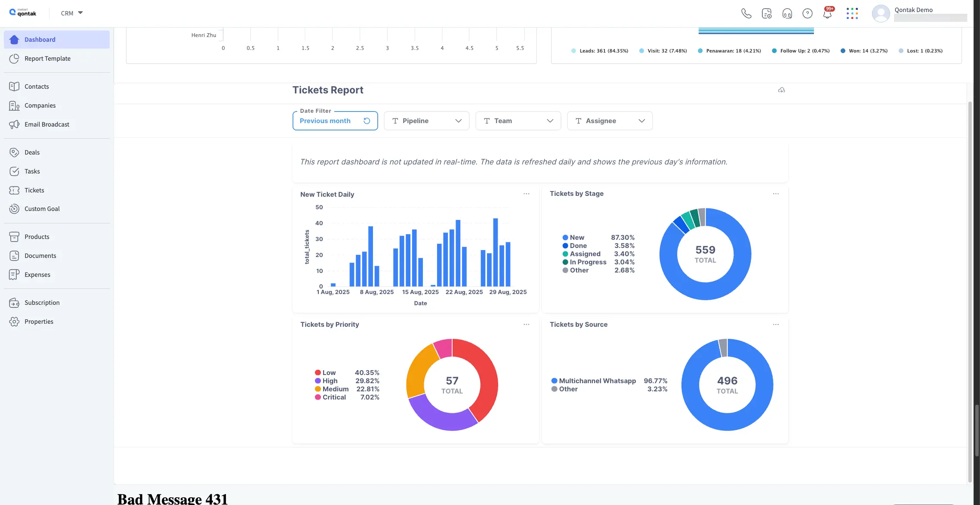
Task: Click the support headset icon
Action: point(787,13)
